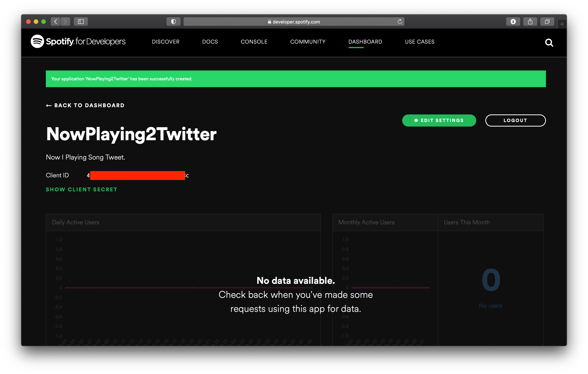Screen dimensions: 588x374
Task: Click the Safari share icon
Action: [x=530, y=21]
